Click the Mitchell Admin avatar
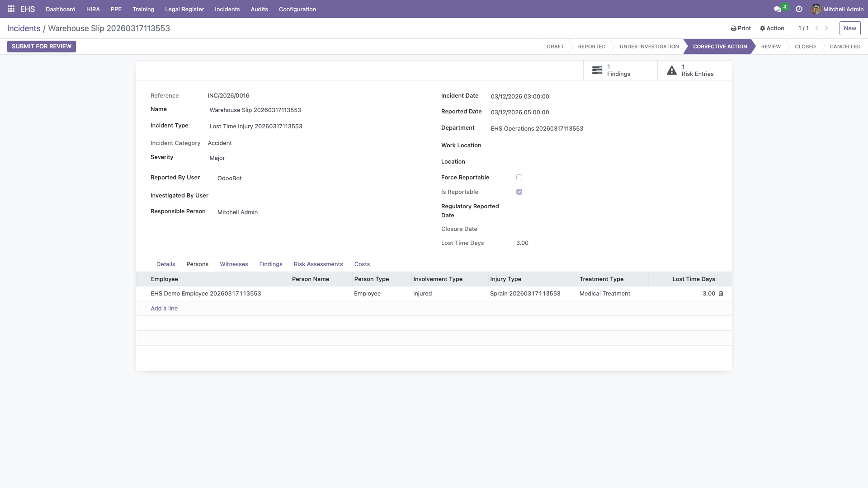Viewport: 868px width, 488px height. click(816, 9)
